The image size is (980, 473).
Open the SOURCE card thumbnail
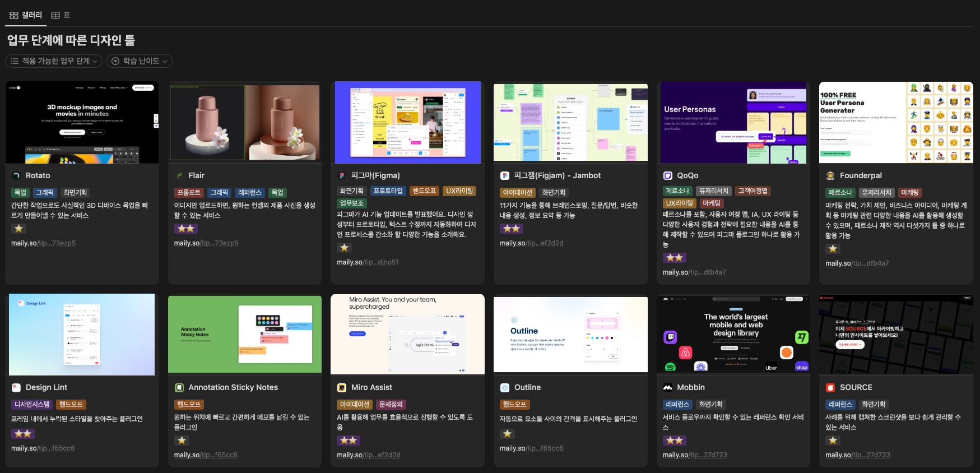(896, 335)
